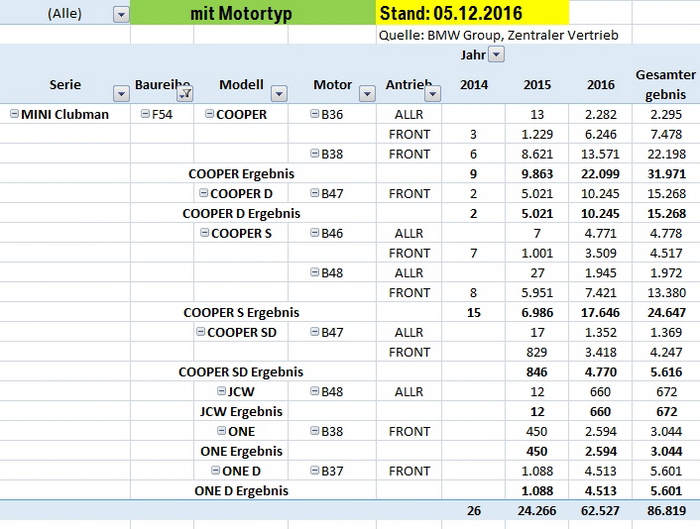Select the 2014 grand total 26
The height and width of the screenshot is (529, 700).
(x=474, y=510)
